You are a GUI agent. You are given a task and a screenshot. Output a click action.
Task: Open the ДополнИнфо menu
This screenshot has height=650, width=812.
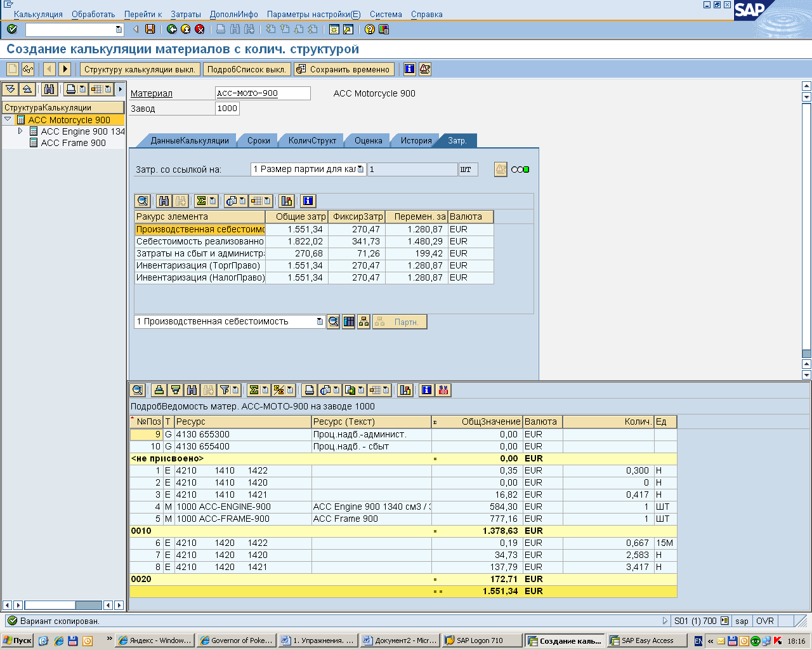coord(234,14)
